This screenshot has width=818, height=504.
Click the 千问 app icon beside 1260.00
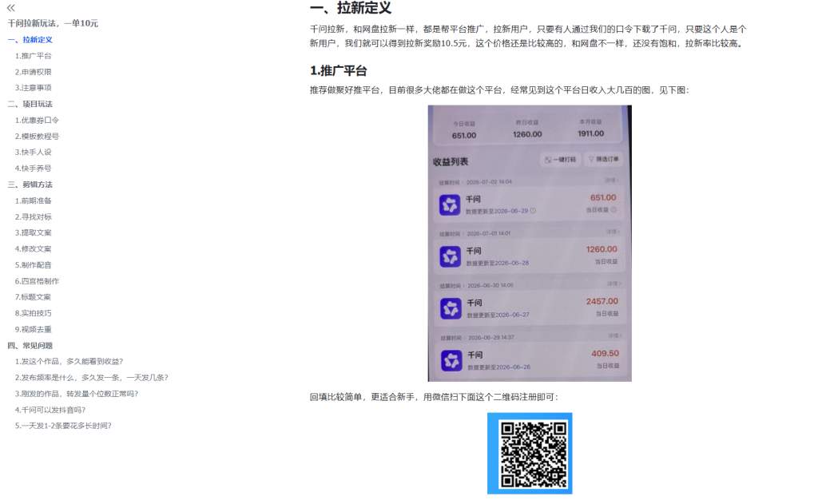point(451,256)
